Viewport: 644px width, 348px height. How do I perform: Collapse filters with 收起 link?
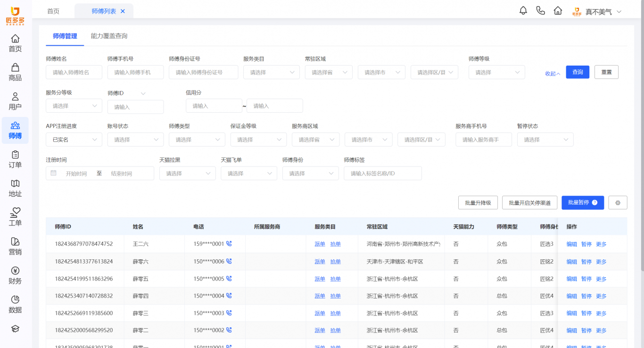tap(553, 74)
